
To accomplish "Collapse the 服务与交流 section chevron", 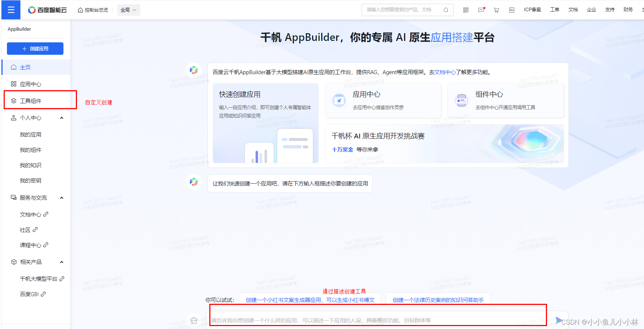I will [62, 198].
